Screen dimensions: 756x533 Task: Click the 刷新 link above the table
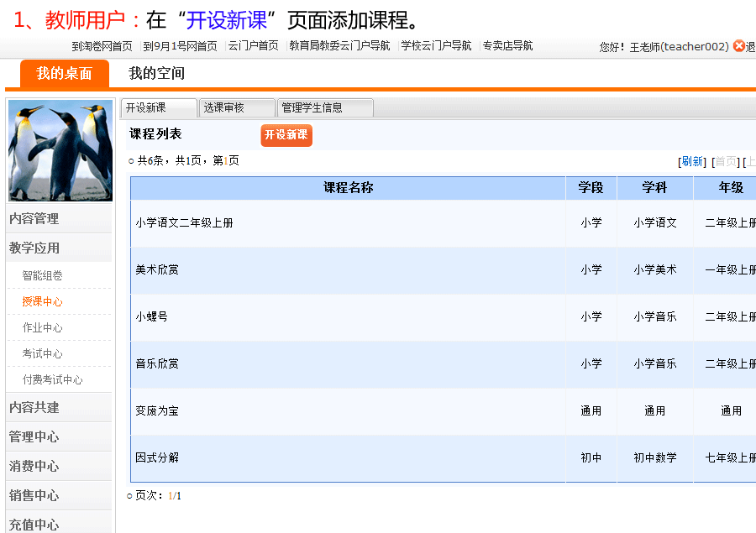(692, 161)
